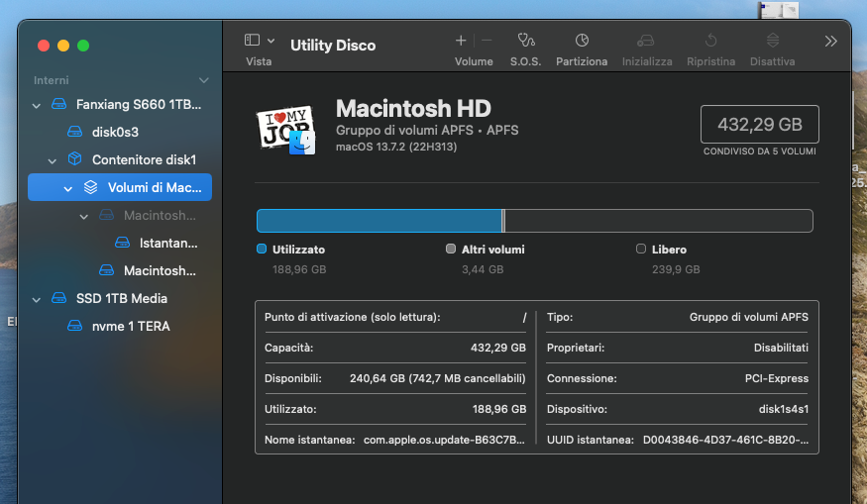Collapse Contenitore disk1 chevron

coord(52,160)
